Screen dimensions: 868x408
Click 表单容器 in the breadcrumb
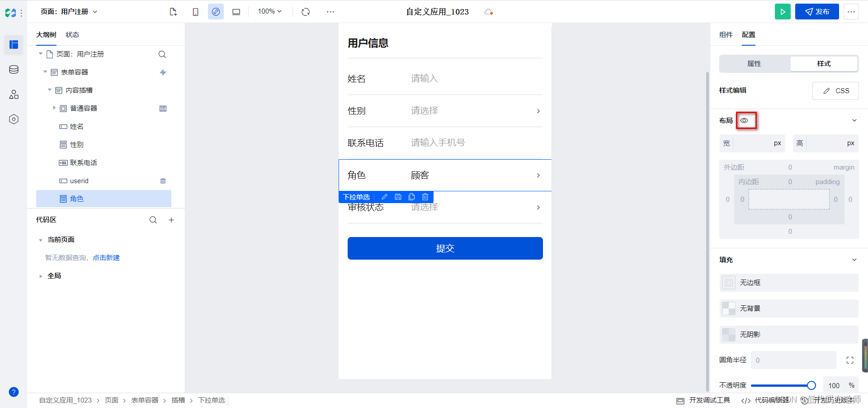click(145, 400)
